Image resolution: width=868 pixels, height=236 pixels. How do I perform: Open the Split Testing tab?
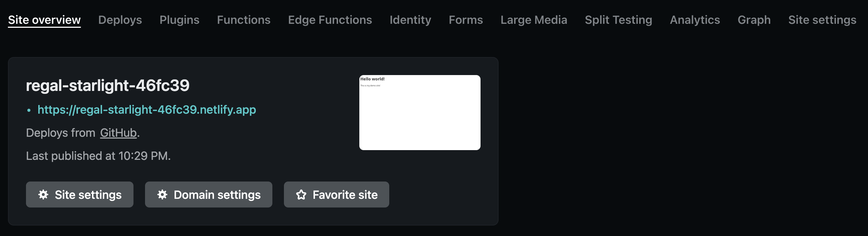click(619, 20)
